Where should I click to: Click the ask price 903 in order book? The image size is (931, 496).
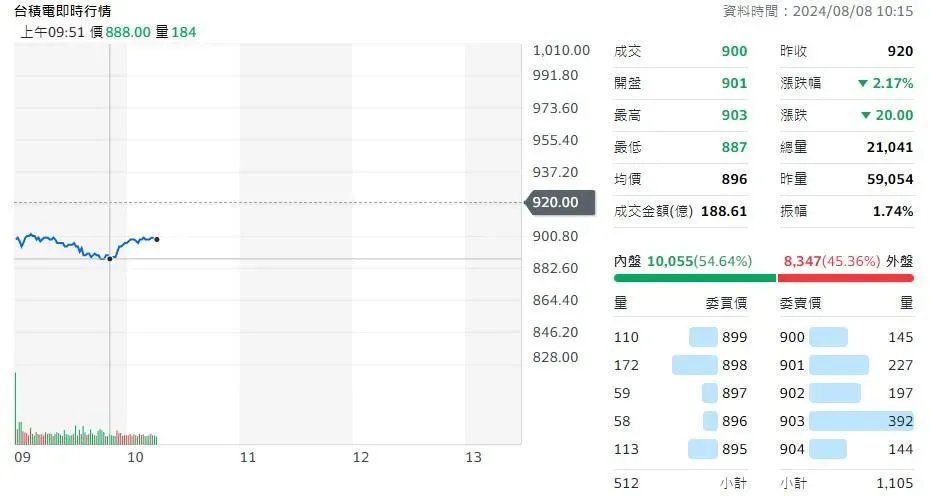[792, 421]
